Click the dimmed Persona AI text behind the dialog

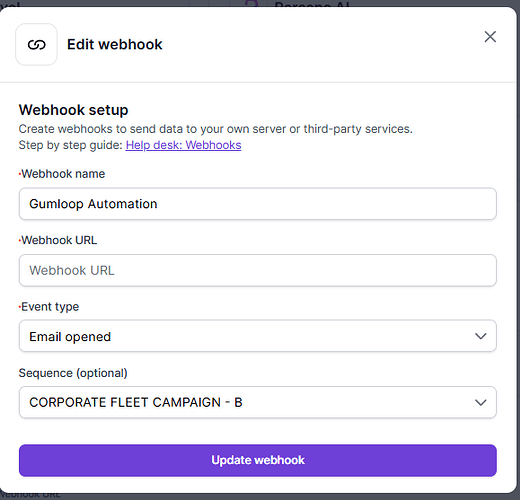[312, 4]
